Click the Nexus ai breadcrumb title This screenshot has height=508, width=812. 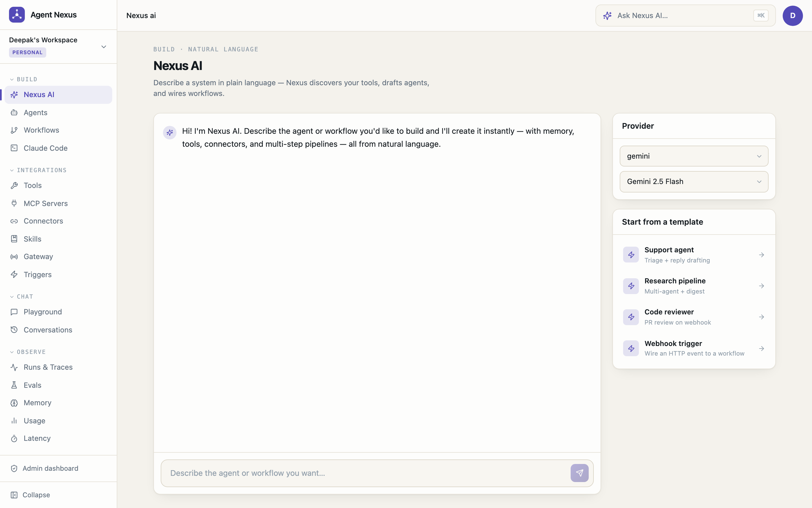(x=141, y=16)
